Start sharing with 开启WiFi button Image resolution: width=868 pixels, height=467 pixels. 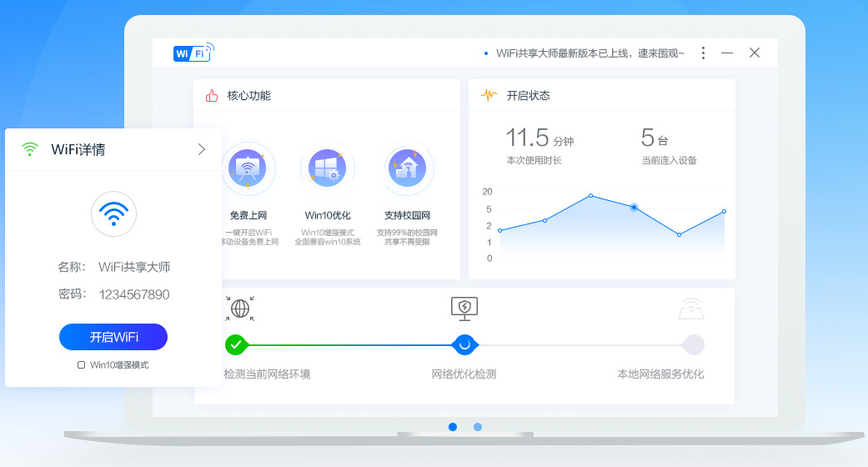point(113,337)
